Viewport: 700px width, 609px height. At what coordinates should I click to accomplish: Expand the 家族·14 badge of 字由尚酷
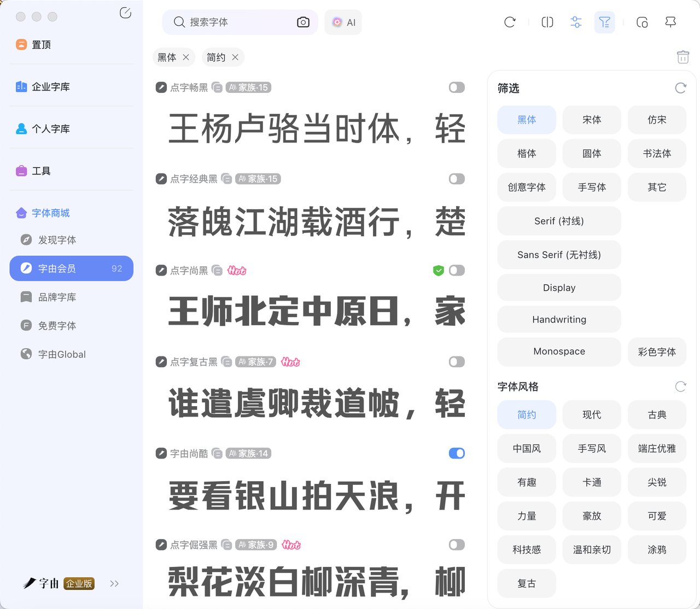(249, 453)
